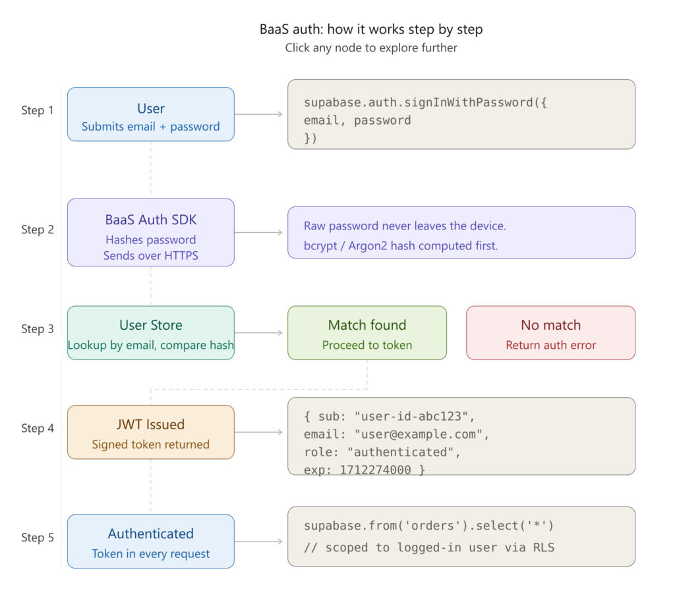Select the Step 2 label
This screenshot has height=616, width=675.
click(38, 230)
